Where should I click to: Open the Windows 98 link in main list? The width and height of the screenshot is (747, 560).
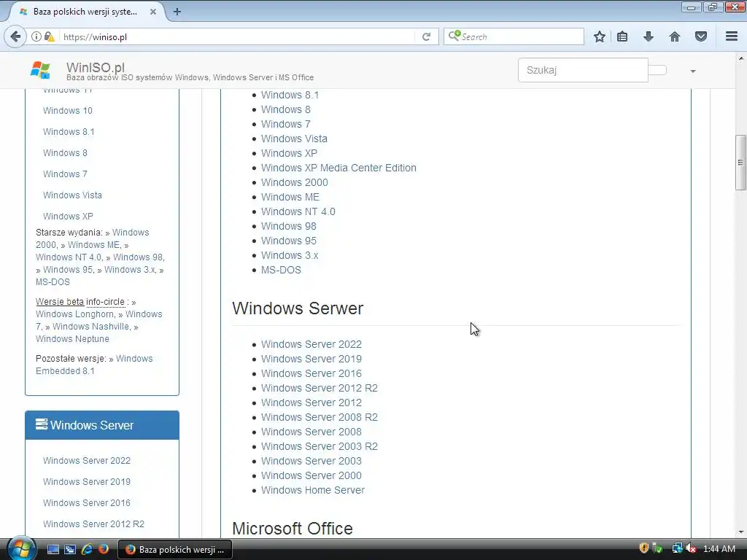tap(289, 226)
